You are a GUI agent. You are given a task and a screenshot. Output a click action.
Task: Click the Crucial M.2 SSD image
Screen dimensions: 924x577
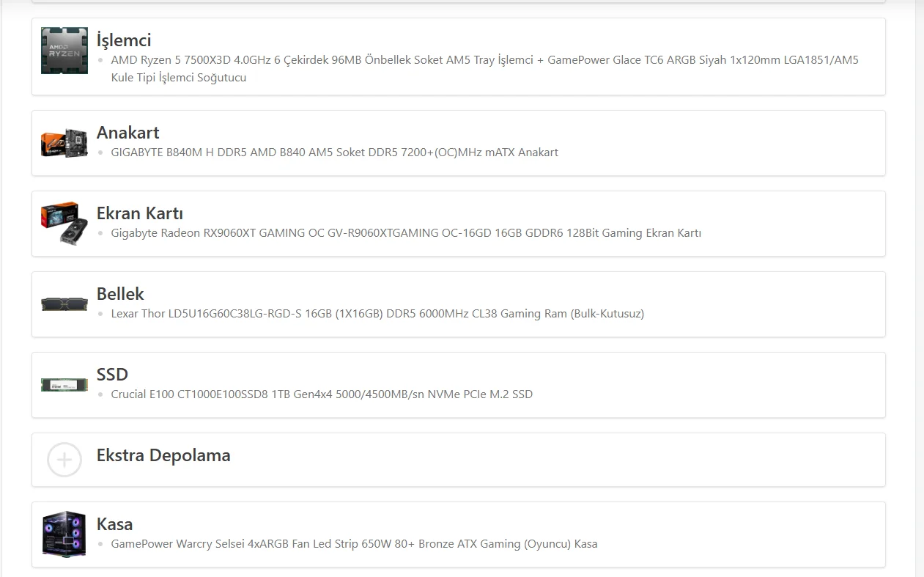(64, 384)
